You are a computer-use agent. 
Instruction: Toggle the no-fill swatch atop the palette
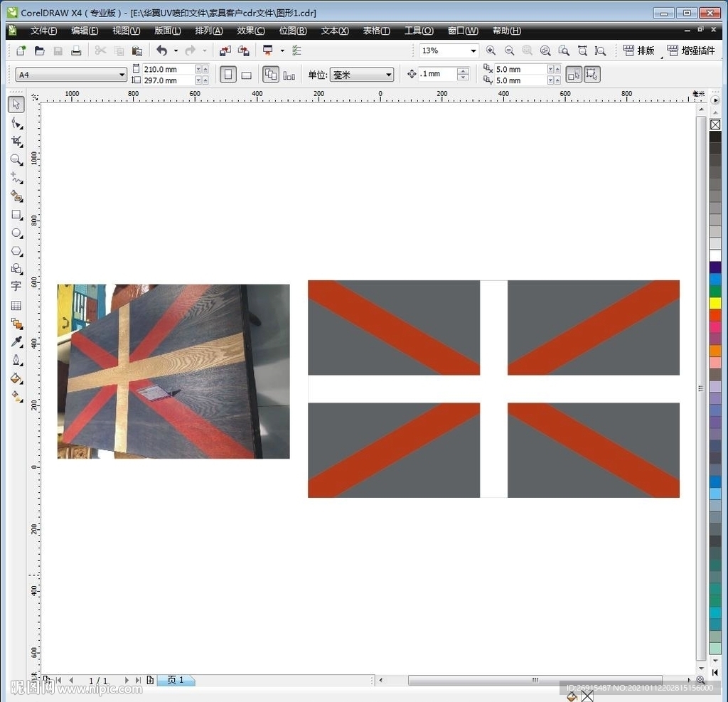715,124
